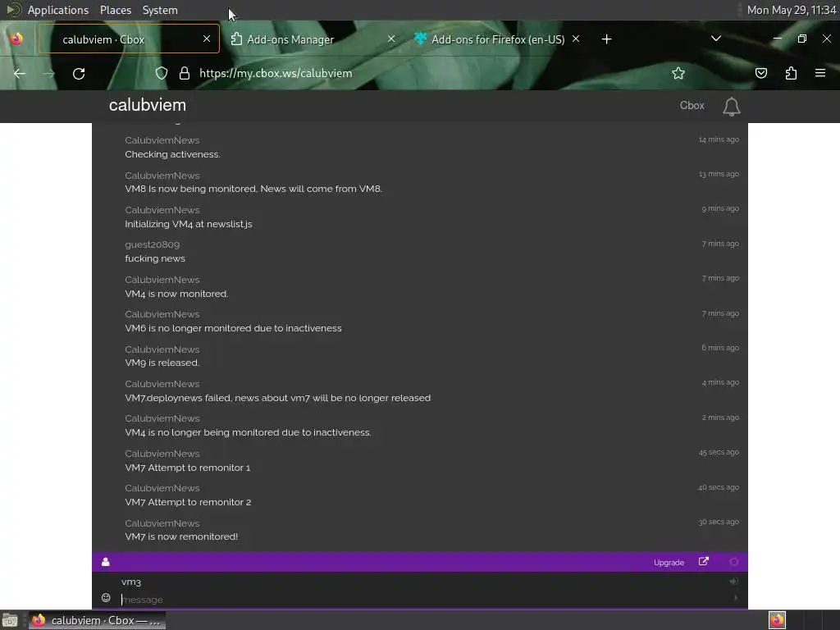The width and height of the screenshot is (840, 630).
Task: Click message 'VM7.deploynews failed' line
Action: 277,398
